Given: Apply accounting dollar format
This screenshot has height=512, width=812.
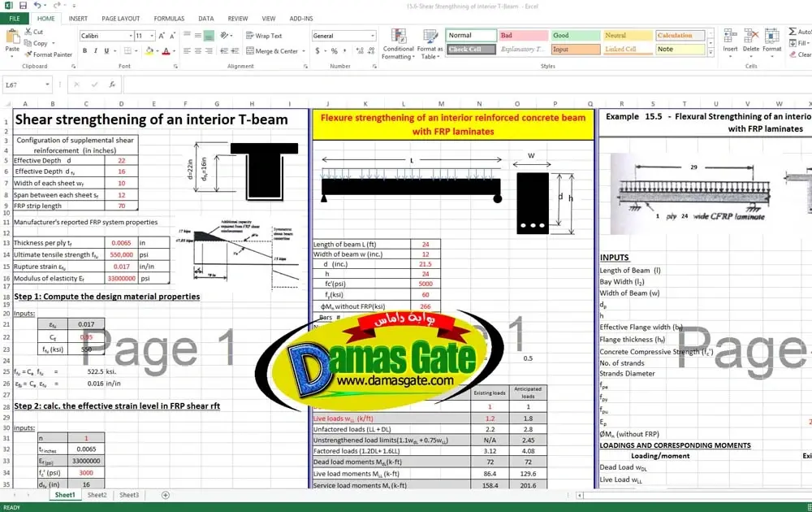Looking at the screenshot, I should (x=317, y=50).
